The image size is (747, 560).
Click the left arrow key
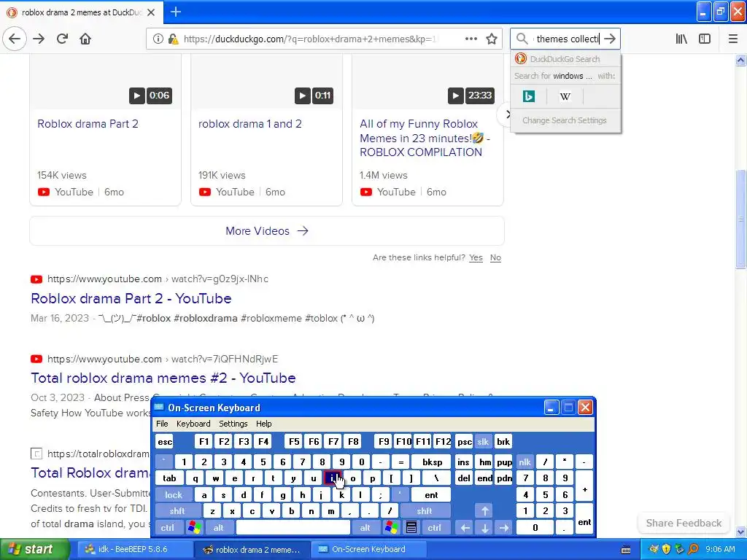(465, 528)
